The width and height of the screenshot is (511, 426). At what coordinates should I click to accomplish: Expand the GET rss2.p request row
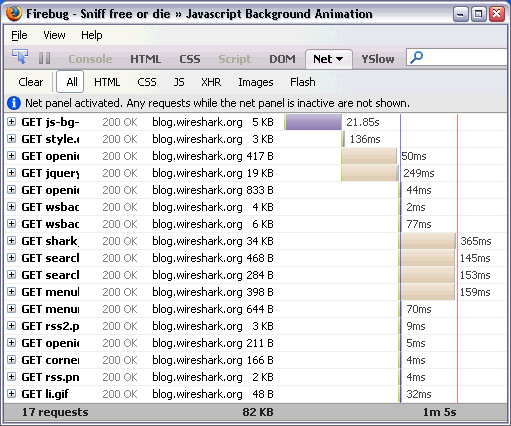pos(11,326)
